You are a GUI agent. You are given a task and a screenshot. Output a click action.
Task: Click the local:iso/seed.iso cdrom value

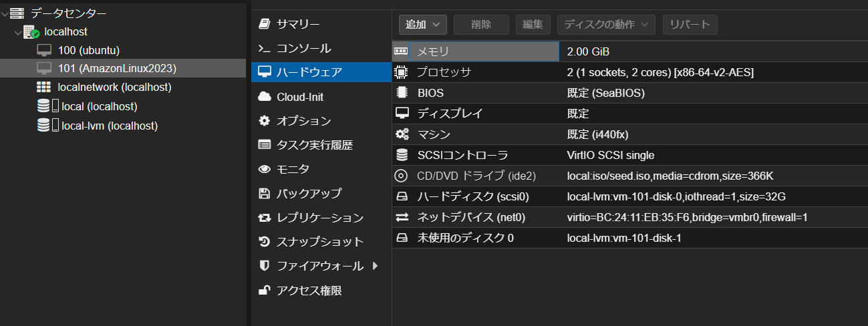(x=670, y=176)
